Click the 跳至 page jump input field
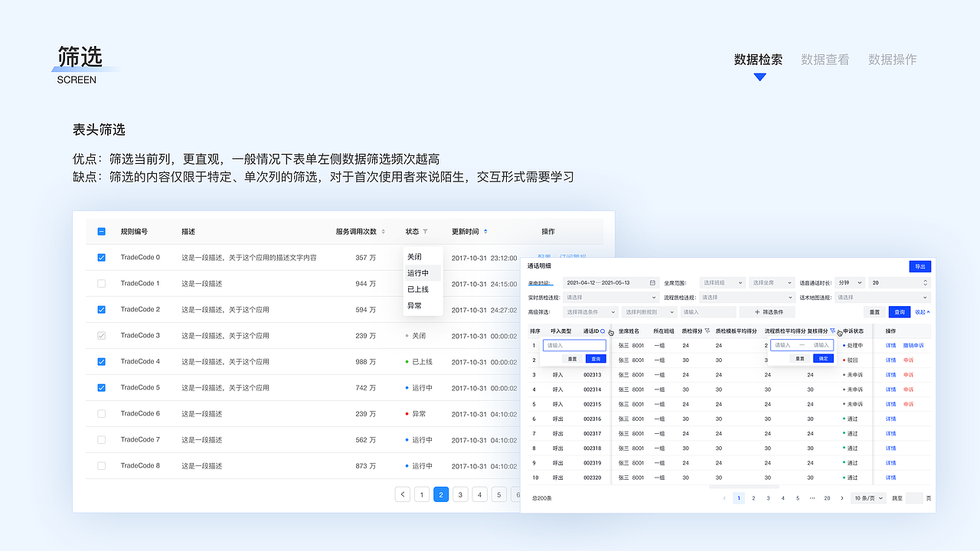This screenshot has height=551, width=980. pos(915,498)
